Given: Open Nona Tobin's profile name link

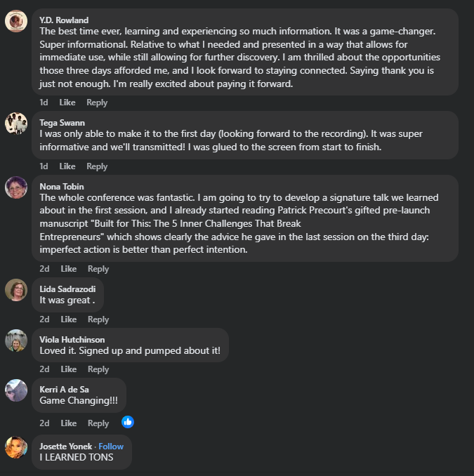Looking at the screenshot, I should (61, 187).
